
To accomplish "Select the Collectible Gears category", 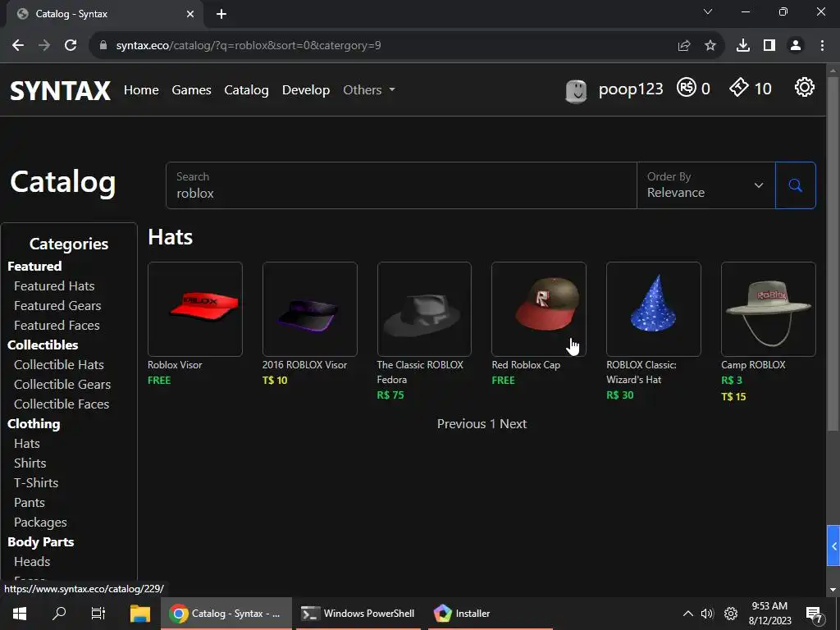I will pyautogui.click(x=62, y=385).
